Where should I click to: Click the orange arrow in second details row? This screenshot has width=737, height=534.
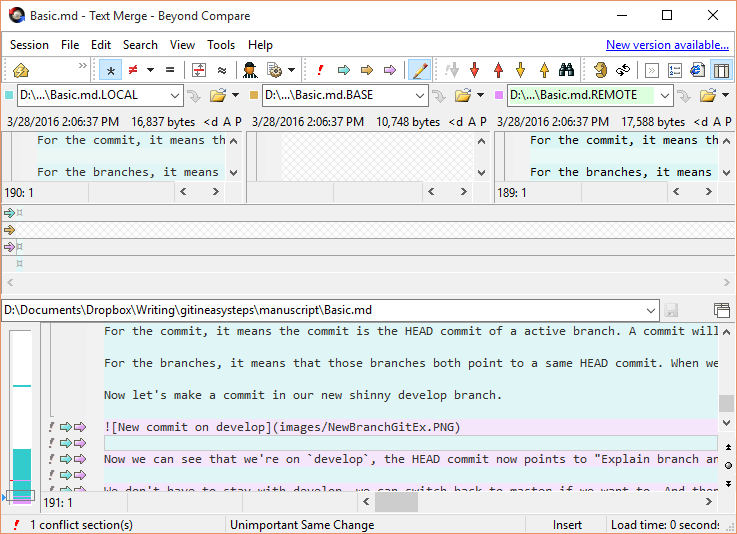click(9, 230)
